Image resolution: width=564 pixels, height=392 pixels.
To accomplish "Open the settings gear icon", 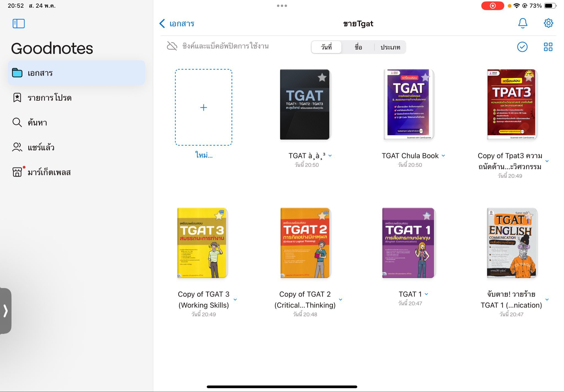I will [548, 23].
